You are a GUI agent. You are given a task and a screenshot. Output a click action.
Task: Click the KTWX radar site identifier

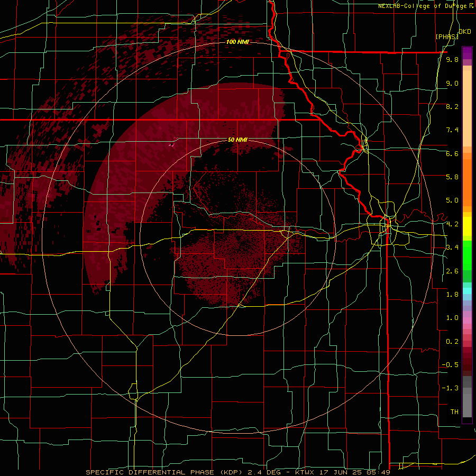tap(305, 472)
